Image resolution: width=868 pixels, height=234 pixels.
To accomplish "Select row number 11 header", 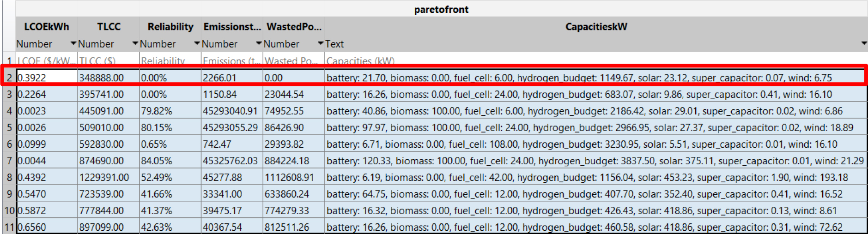I will [9, 227].
